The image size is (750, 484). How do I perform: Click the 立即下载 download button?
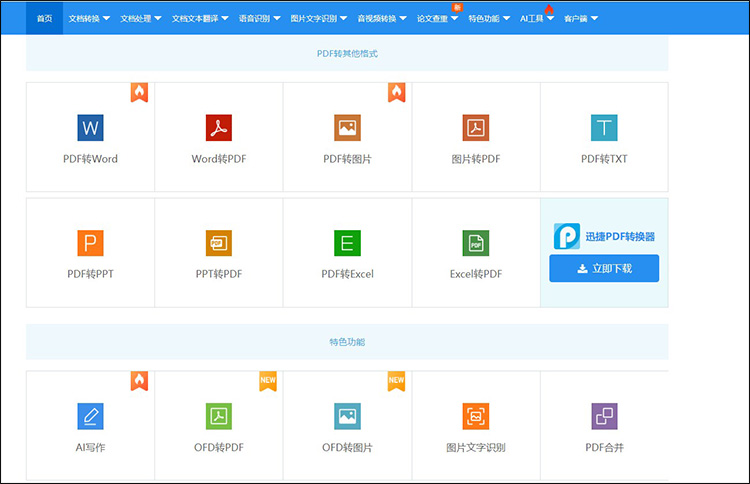[x=604, y=268]
